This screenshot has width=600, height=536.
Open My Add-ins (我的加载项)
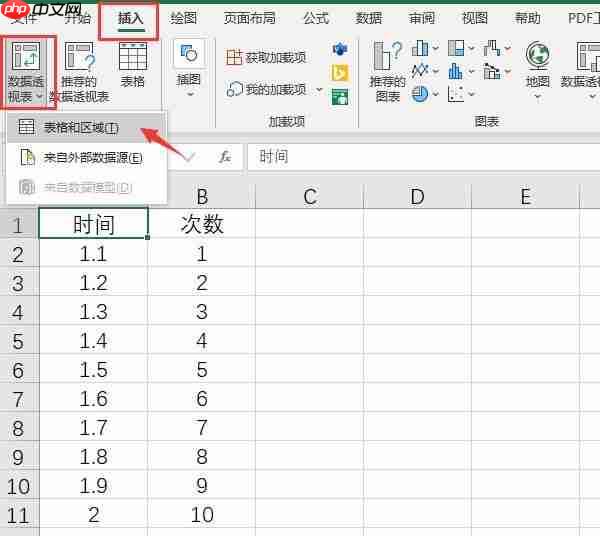tap(267, 90)
